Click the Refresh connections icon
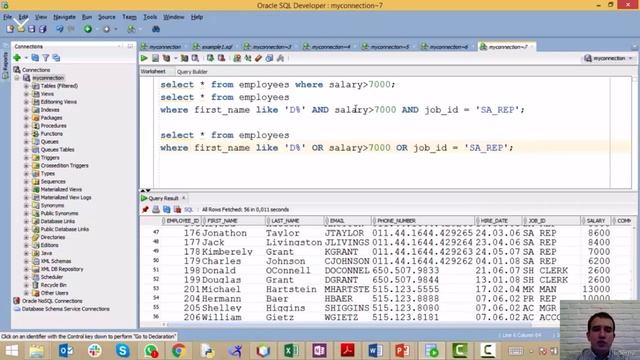Image resolution: width=640 pixels, height=360 pixels. (35, 58)
